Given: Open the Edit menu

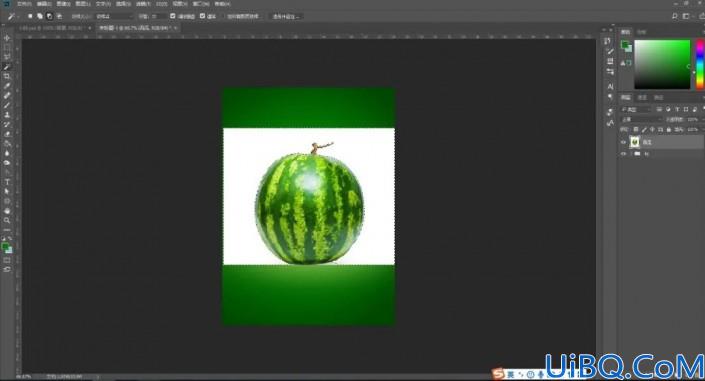Looking at the screenshot, I should point(44,4).
